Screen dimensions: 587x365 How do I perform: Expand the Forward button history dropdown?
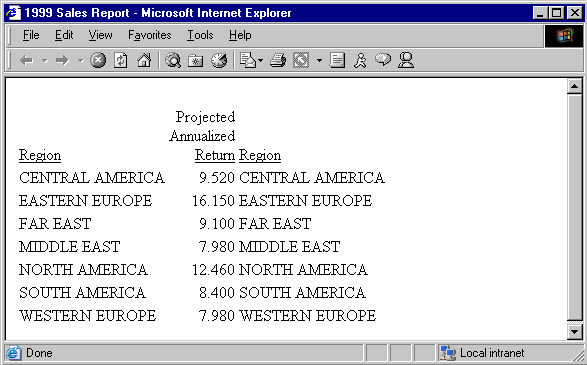click(80, 60)
